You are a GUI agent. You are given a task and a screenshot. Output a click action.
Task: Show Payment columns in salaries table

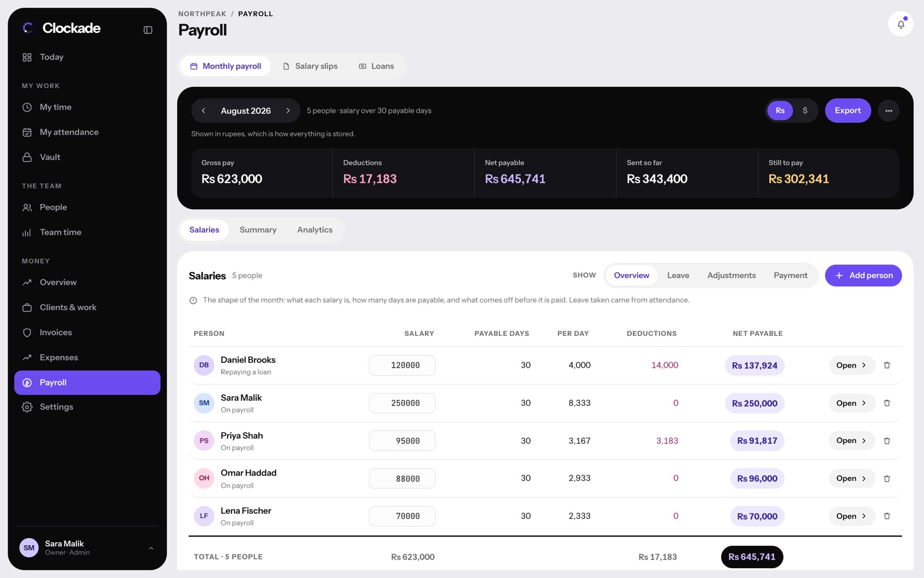(x=790, y=276)
